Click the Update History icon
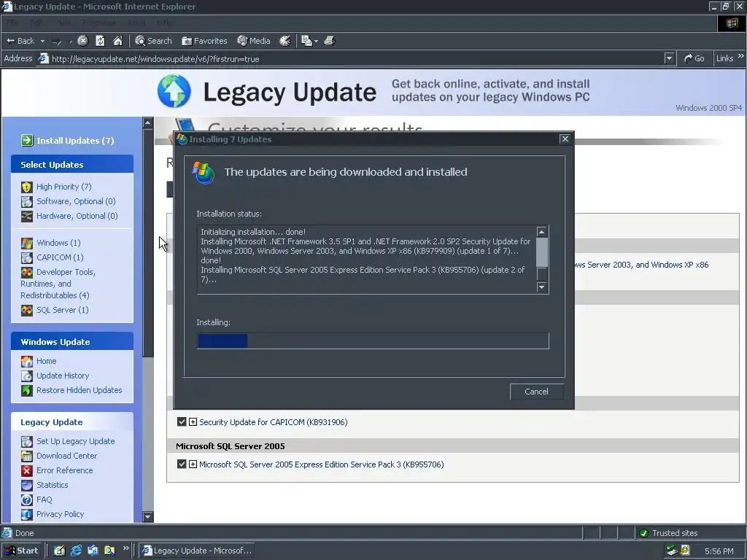This screenshot has width=747, height=560. click(x=27, y=376)
